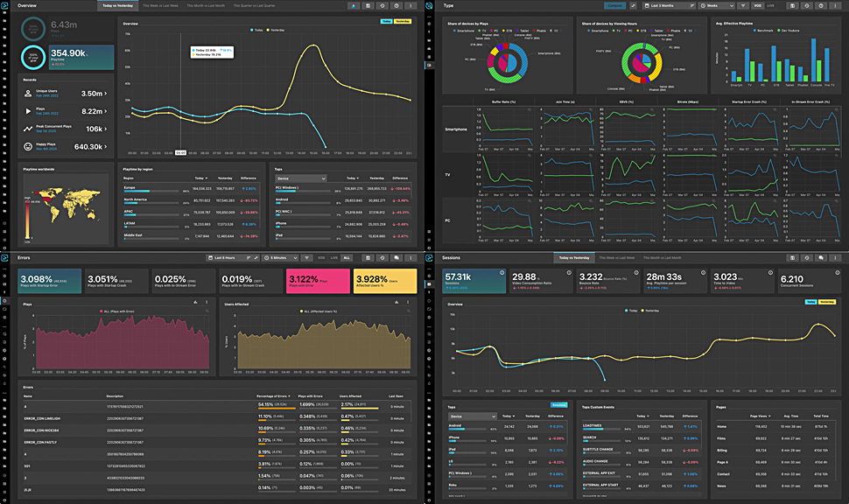The width and height of the screenshot is (849, 504).
Task: Toggle Yesterday series in Sessions overview chart
Action: pos(650,311)
